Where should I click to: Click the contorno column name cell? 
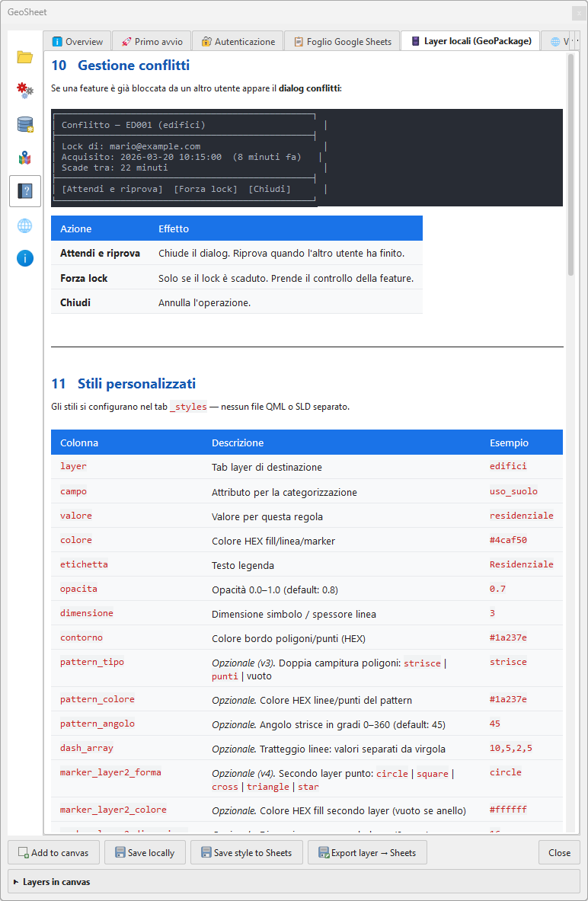click(81, 637)
